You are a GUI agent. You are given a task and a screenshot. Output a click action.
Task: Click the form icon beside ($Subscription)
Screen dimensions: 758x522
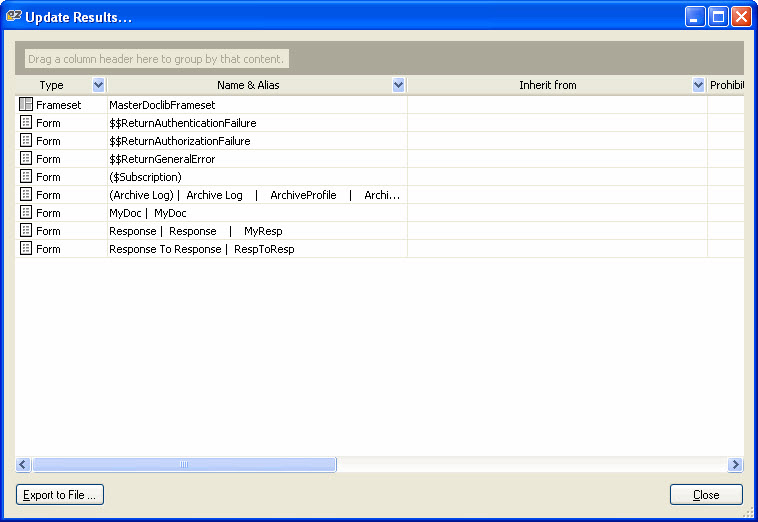coord(26,177)
